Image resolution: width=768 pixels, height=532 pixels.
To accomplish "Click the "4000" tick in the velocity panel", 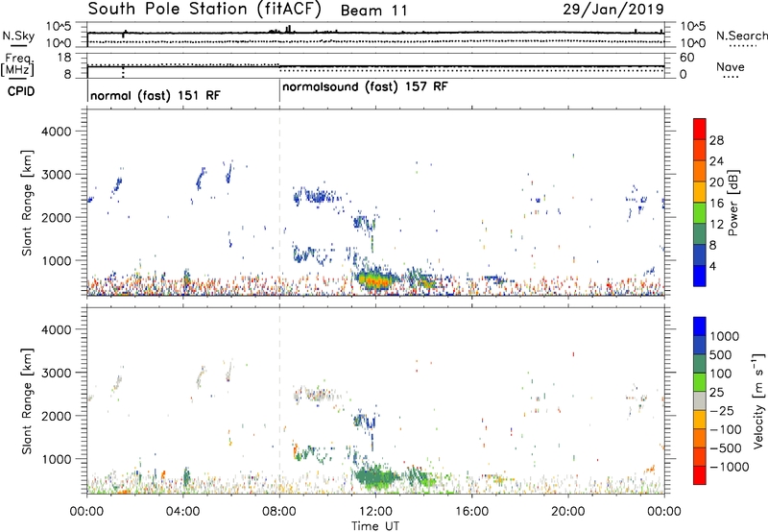I will pyautogui.click(x=56, y=329).
